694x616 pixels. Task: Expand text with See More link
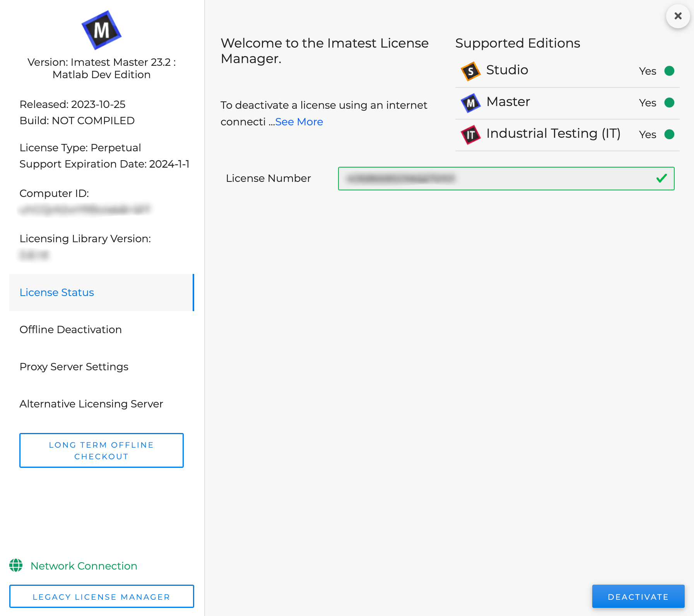click(x=299, y=122)
